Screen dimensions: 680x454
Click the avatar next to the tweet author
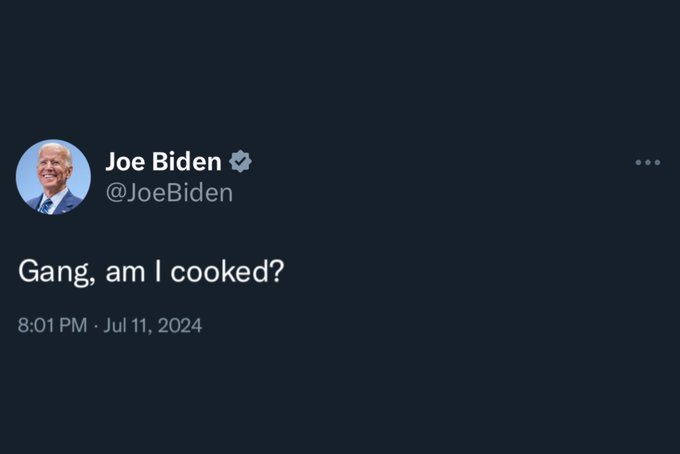point(53,177)
